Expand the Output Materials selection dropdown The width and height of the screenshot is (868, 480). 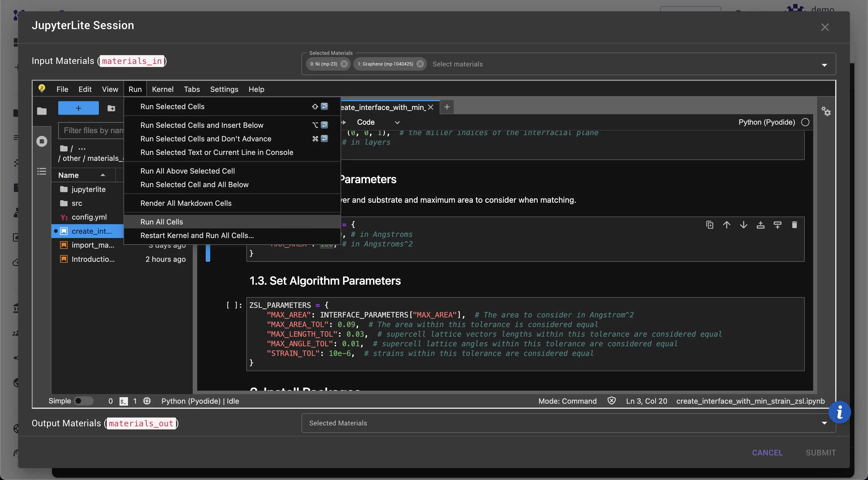tap(824, 423)
